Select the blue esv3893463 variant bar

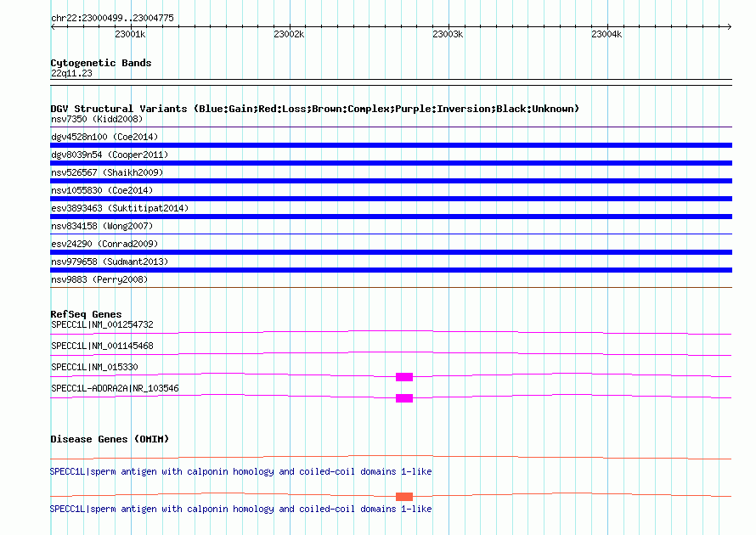click(391, 217)
